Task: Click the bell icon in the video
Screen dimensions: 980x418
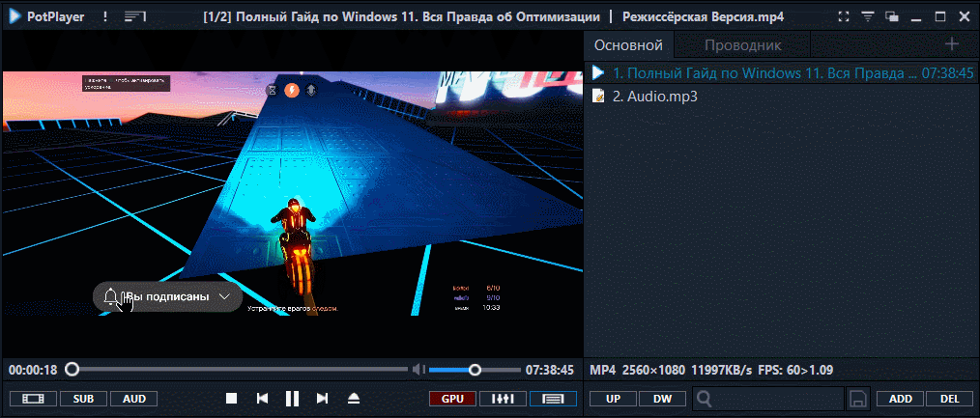Action: click(x=110, y=297)
